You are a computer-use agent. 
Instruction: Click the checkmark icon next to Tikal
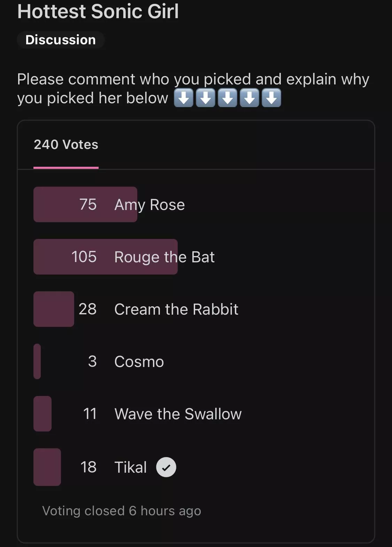tap(166, 467)
